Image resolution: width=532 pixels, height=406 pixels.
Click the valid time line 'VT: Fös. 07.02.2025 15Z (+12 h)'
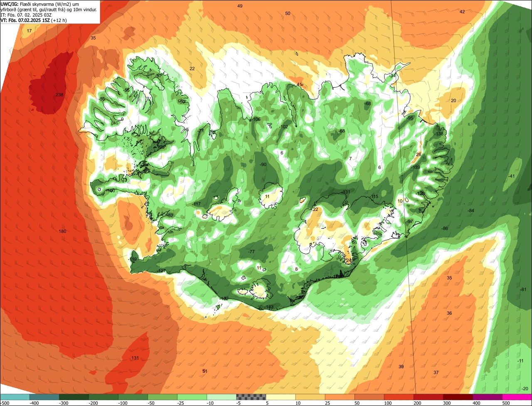pos(34,20)
